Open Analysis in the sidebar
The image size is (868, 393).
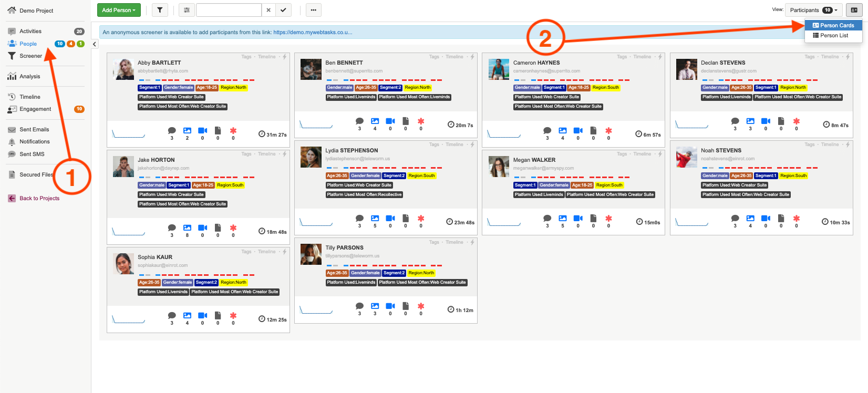click(29, 76)
